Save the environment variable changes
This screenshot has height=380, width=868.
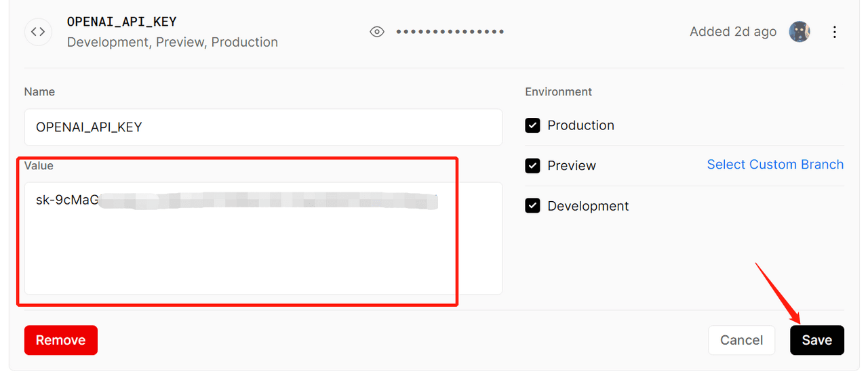coord(816,340)
